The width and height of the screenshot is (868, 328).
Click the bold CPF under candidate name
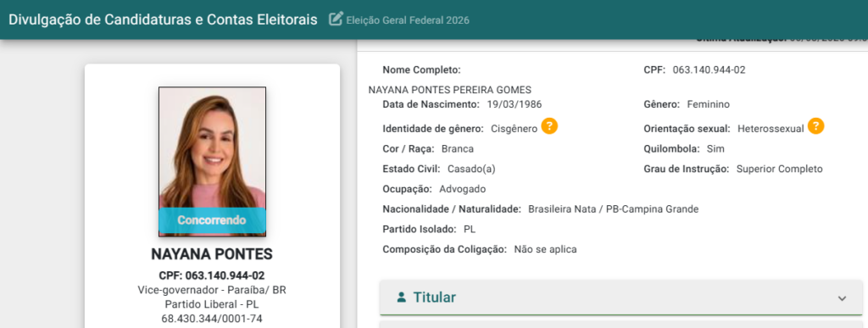pos(212,275)
